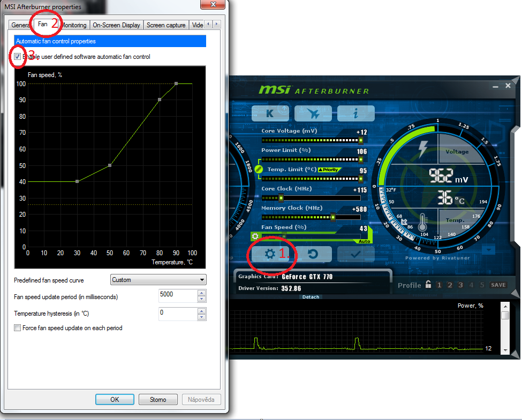
Task: Click the Memory Clock slider handle
Action: tap(333, 217)
